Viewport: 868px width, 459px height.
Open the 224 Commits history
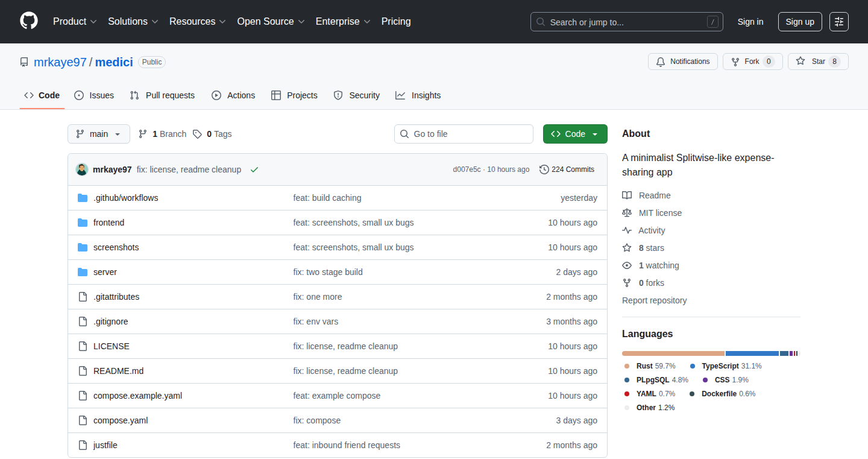point(567,169)
